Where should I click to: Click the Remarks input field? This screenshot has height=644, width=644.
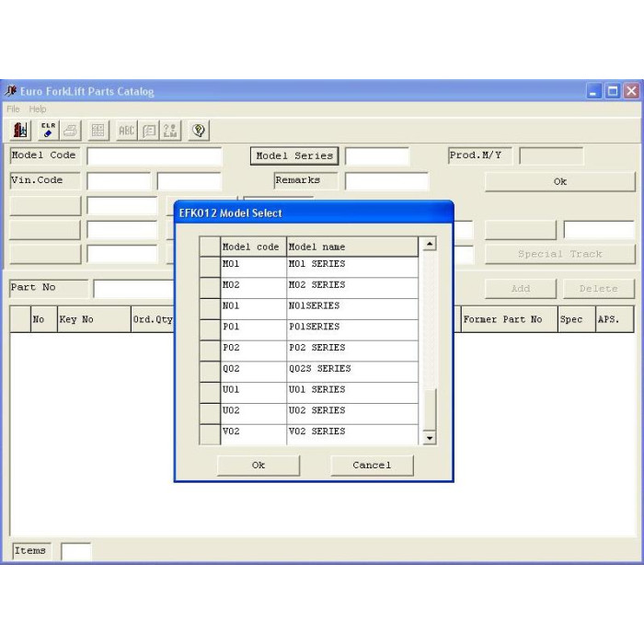(386, 181)
